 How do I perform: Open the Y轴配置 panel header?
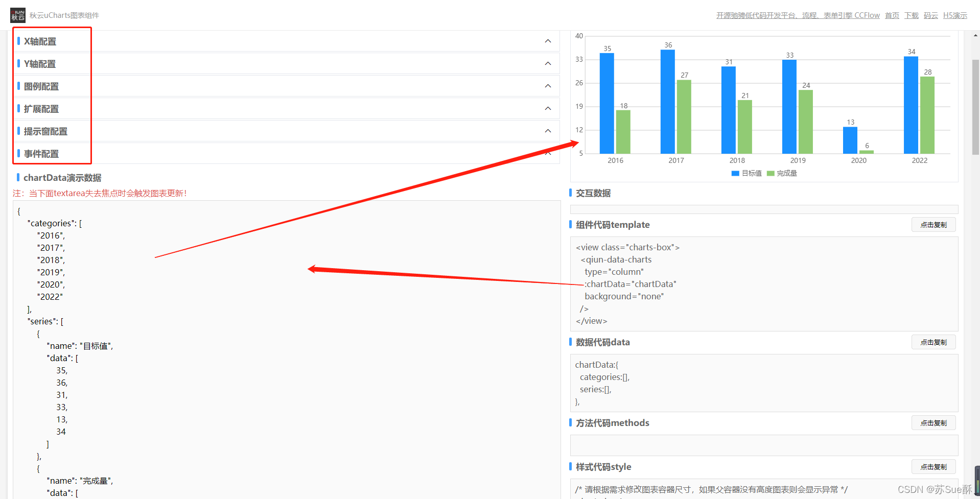point(286,63)
